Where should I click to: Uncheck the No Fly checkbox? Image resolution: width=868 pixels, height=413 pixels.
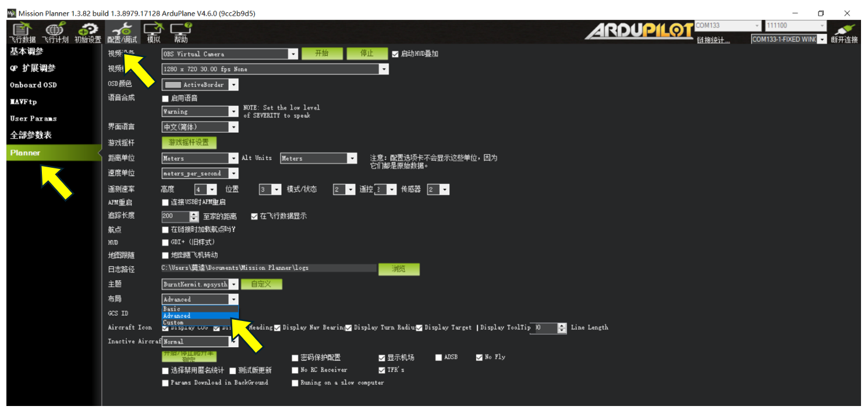(x=480, y=358)
